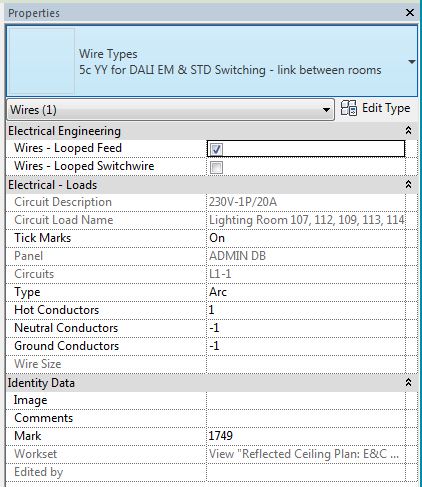The width and height of the screenshot is (422, 487).
Task: Click the Type value Arc
Action: (x=306, y=292)
